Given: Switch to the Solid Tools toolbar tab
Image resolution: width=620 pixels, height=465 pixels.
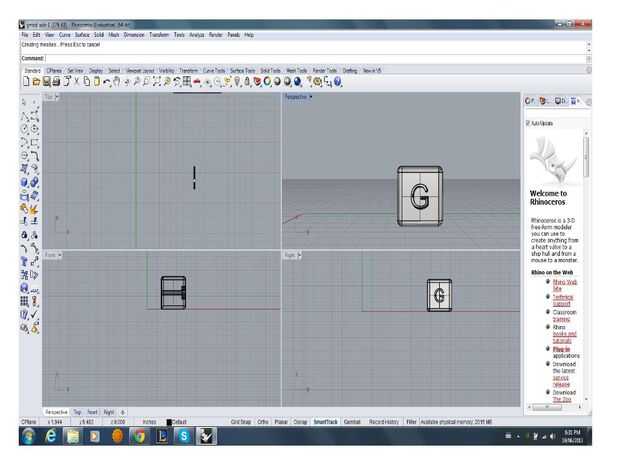Looking at the screenshot, I should coord(270,71).
